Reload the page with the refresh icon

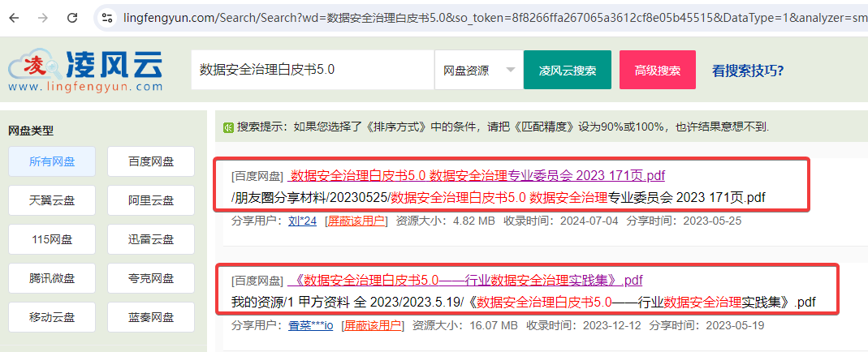[72, 18]
